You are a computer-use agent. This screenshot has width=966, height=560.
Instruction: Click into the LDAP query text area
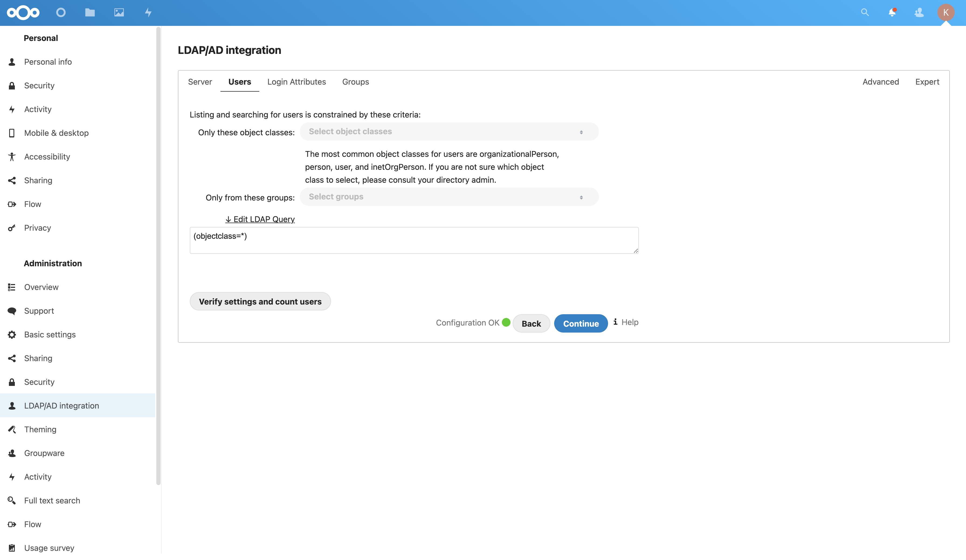[x=414, y=240]
